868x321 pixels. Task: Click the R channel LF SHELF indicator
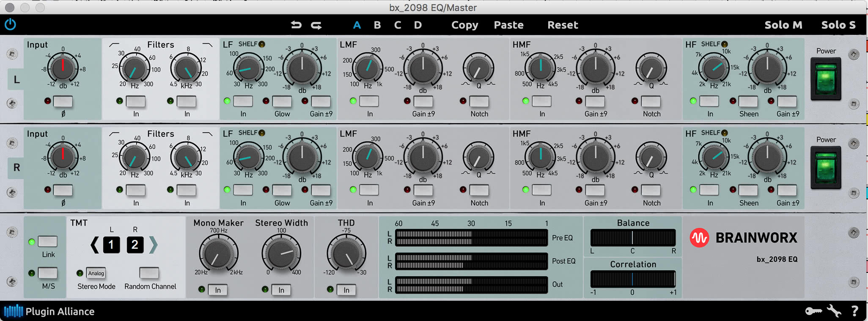coord(262,133)
